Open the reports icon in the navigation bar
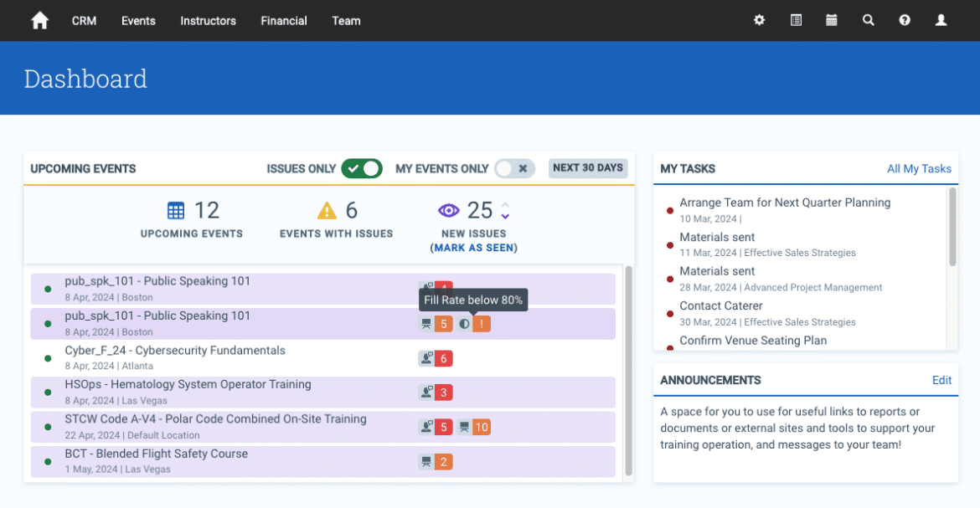Screen dimensions: 980x508 (795, 19)
